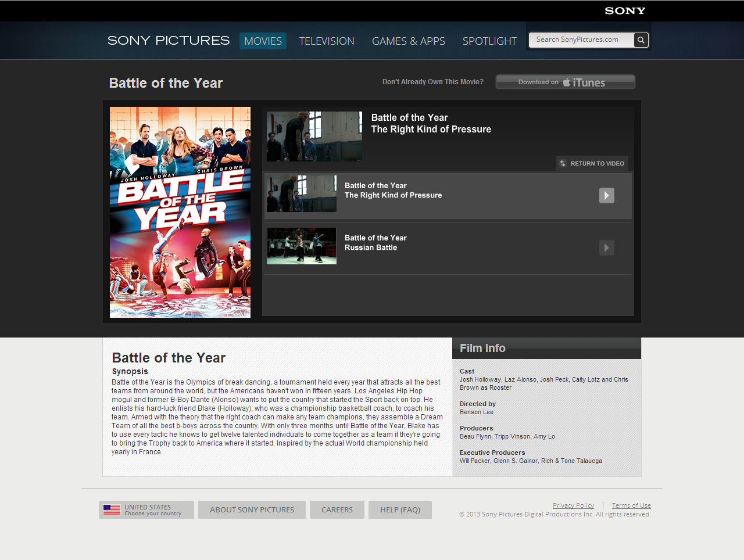The height and width of the screenshot is (560, 744).
Task: Click the Cast heading
Action: pos(467,371)
